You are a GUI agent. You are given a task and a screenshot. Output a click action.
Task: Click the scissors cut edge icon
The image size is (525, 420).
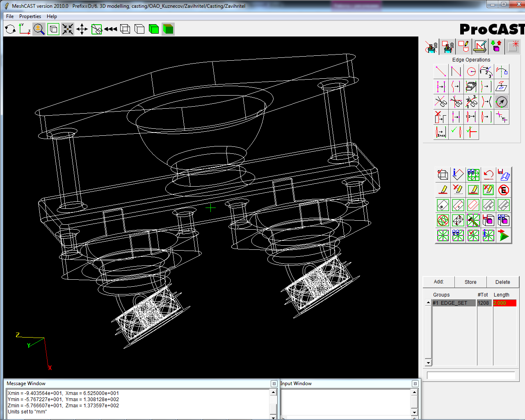(441, 101)
